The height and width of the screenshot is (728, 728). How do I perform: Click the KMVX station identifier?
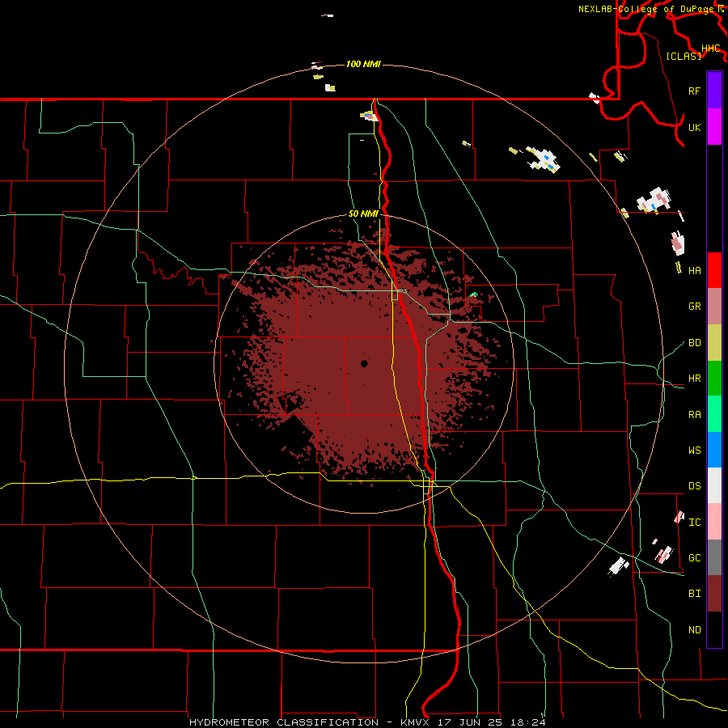[x=417, y=722]
